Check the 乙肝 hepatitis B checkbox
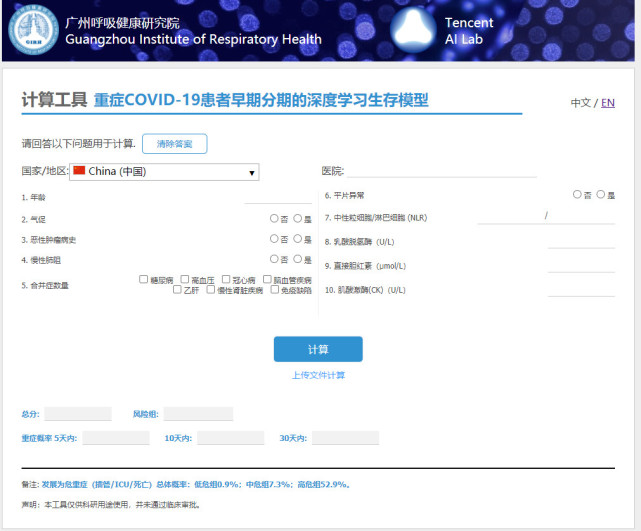The width and height of the screenshot is (641, 531). (177, 289)
